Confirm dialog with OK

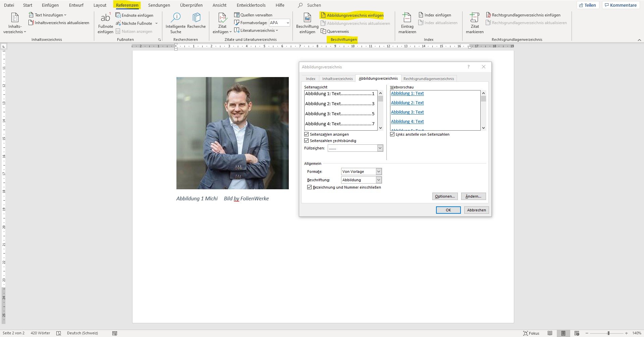pos(448,210)
